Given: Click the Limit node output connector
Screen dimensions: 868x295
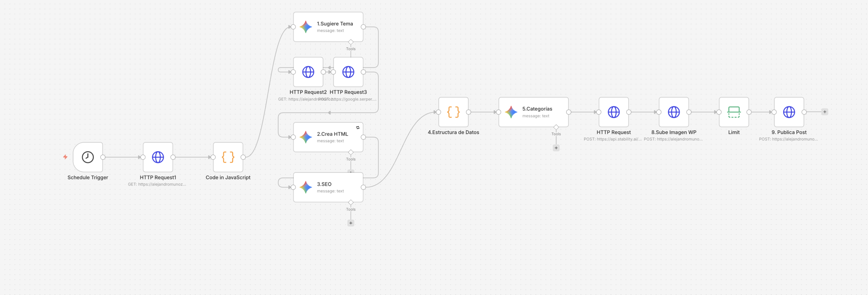Looking at the screenshot, I should [x=749, y=112].
